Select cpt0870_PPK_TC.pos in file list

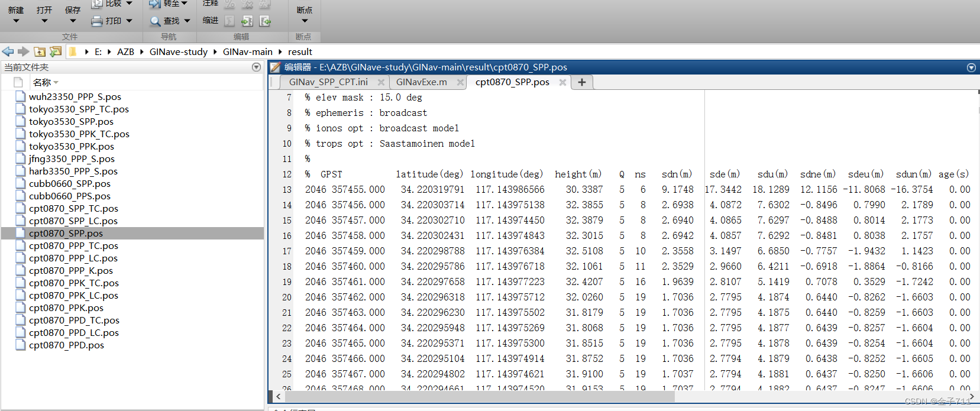pyautogui.click(x=74, y=283)
